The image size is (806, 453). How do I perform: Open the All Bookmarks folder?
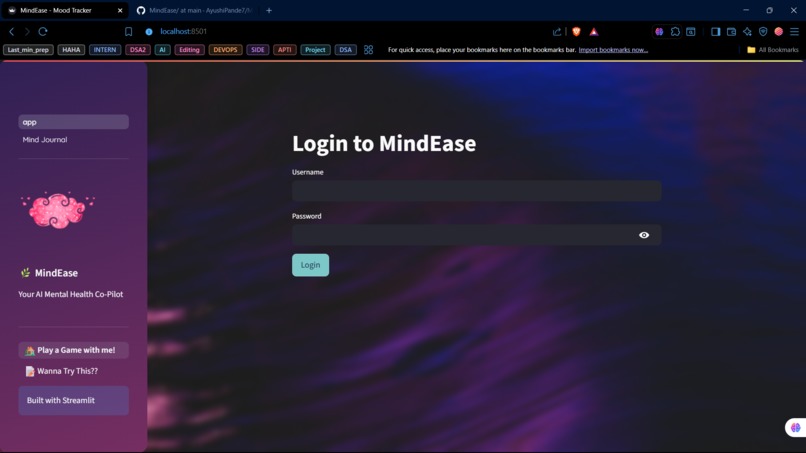[773, 50]
